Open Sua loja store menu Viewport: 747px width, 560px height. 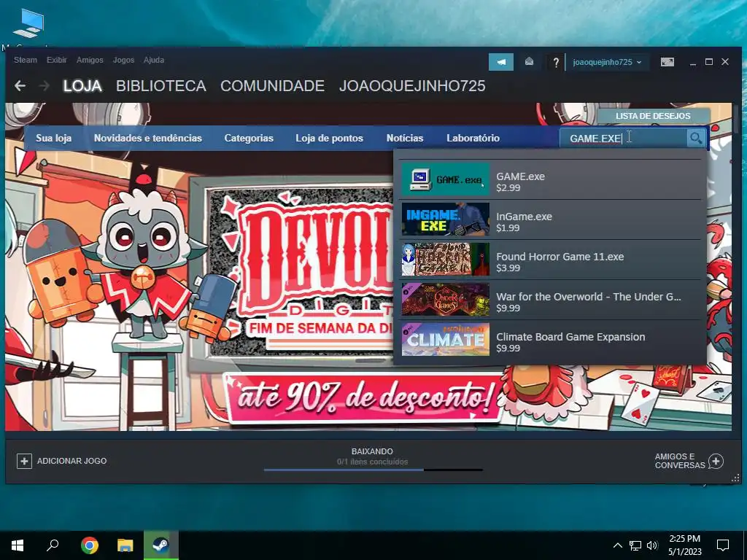click(x=54, y=138)
